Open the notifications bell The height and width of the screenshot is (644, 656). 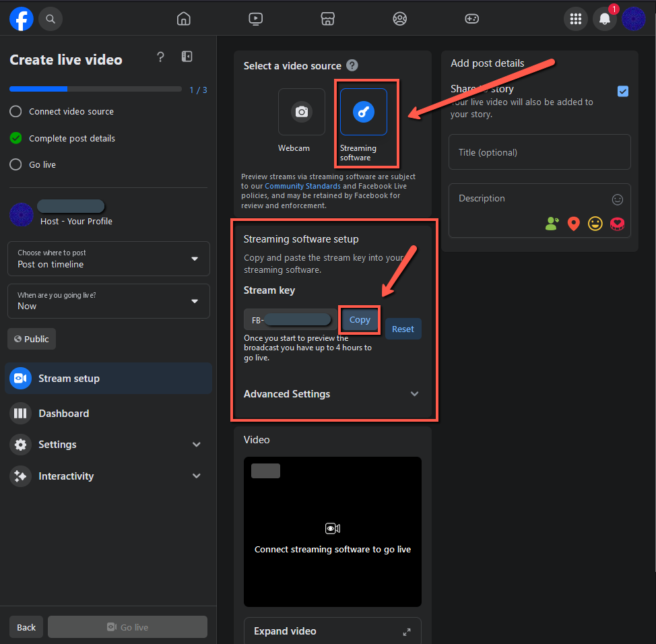[x=605, y=19]
